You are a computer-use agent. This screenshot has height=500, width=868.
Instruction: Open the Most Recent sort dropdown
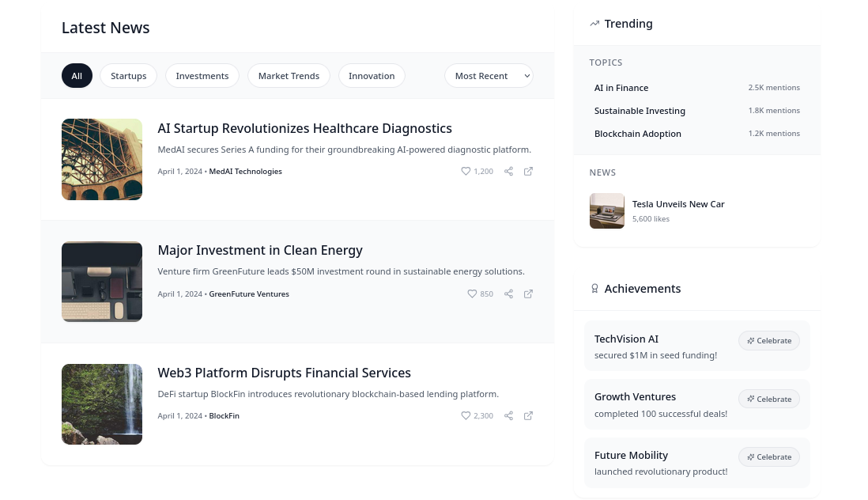coord(489,76)
